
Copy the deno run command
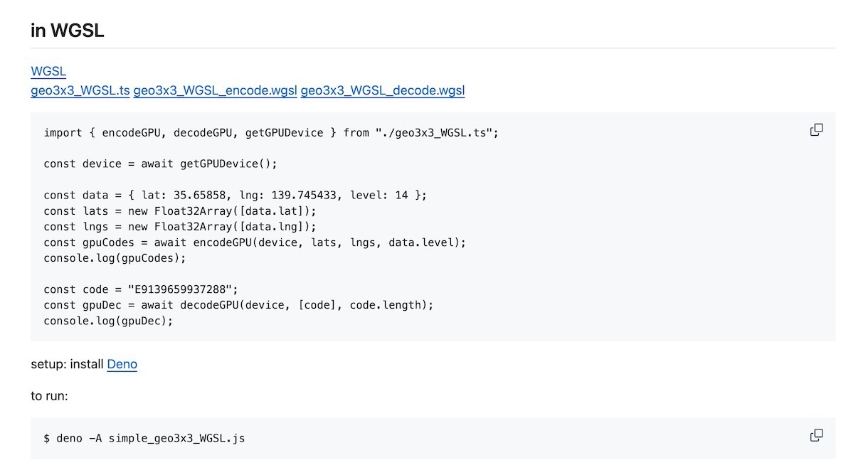click(x=816, y=435)
